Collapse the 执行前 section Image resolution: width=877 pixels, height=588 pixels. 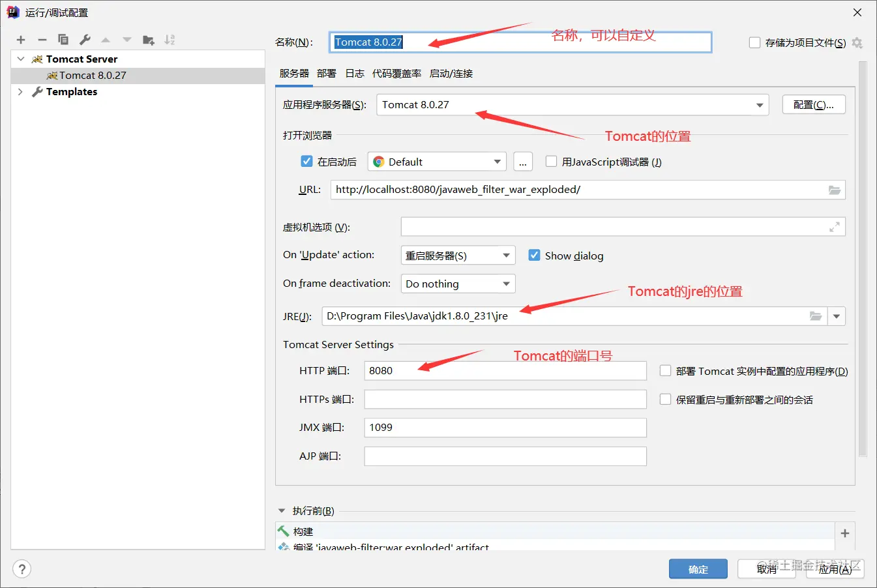[x=282, y=510]
